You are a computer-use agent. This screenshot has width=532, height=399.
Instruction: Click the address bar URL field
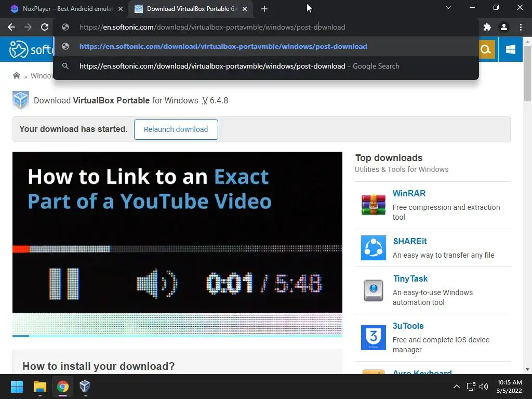(x=266, y=27)
